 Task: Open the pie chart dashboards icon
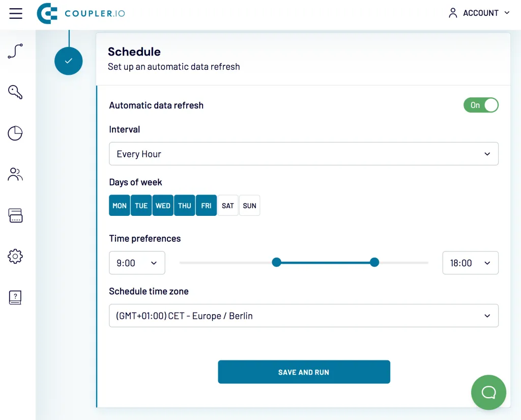[15, 133]
